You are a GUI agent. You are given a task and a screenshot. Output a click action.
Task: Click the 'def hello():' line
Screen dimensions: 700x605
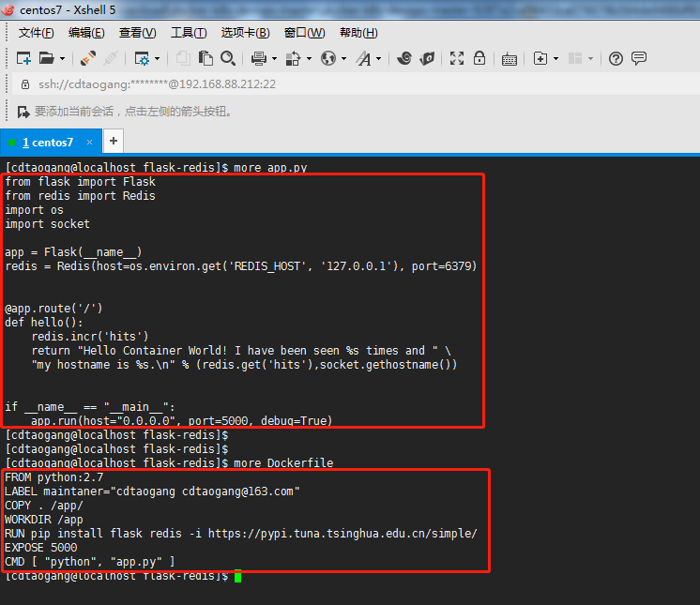coord(44,322)
